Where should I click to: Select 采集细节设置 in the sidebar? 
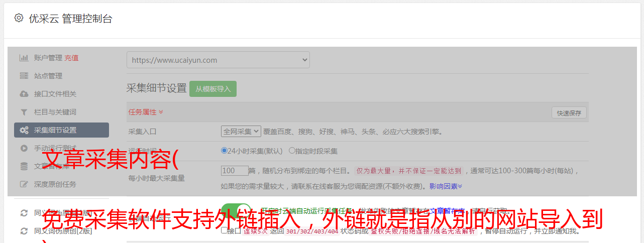tap(61, 130)
